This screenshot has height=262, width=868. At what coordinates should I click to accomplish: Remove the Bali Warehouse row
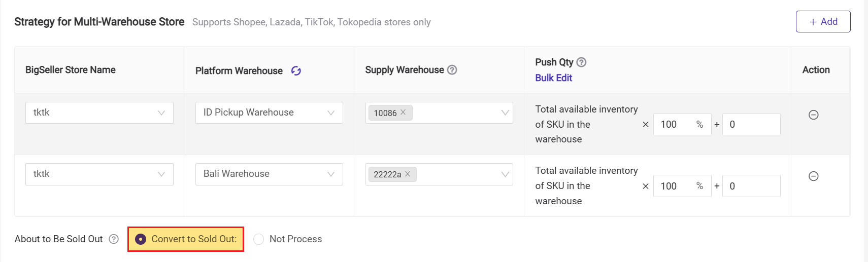tap(813, 176)
